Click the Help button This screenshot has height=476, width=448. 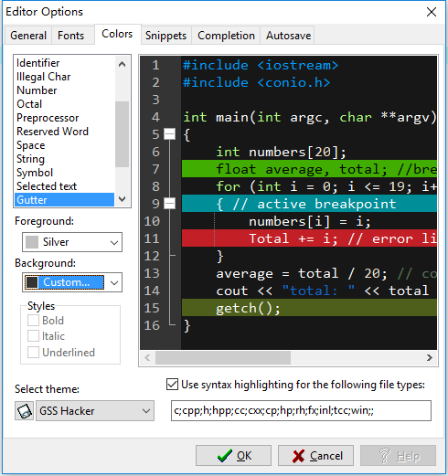[398, 456]
